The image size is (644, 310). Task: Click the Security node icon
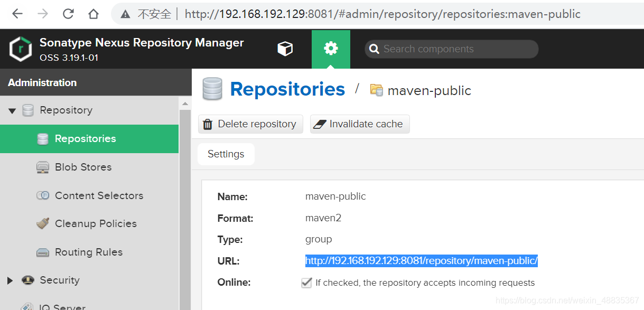coord(28,280)
